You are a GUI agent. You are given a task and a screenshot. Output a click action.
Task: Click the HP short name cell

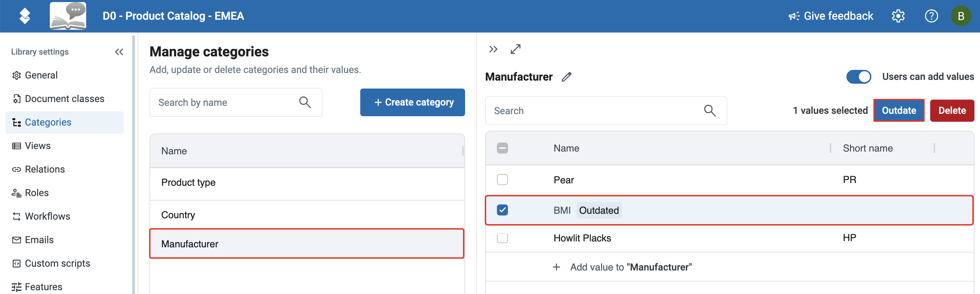pyautogui.click(x=849, y=238)
